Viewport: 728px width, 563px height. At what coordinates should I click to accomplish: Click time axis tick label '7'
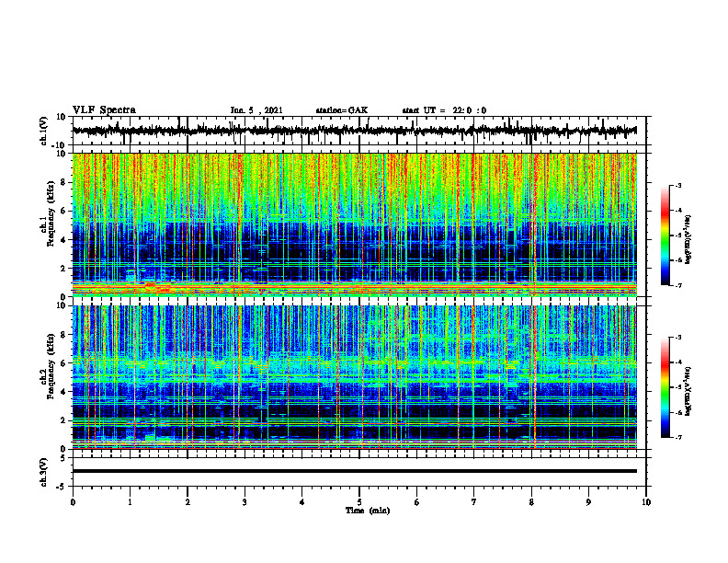[x=474, y=502]
